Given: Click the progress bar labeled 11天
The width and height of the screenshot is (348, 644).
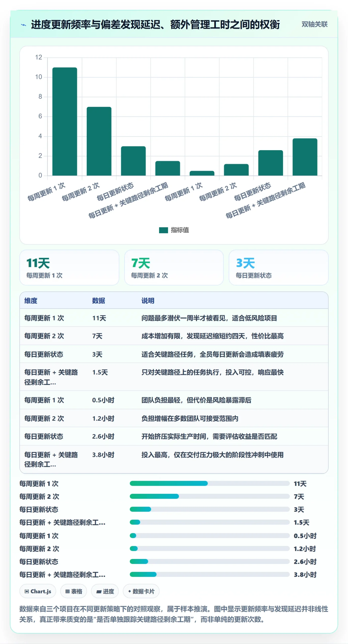Looking at the screenshot, I should tap(210, 483).
